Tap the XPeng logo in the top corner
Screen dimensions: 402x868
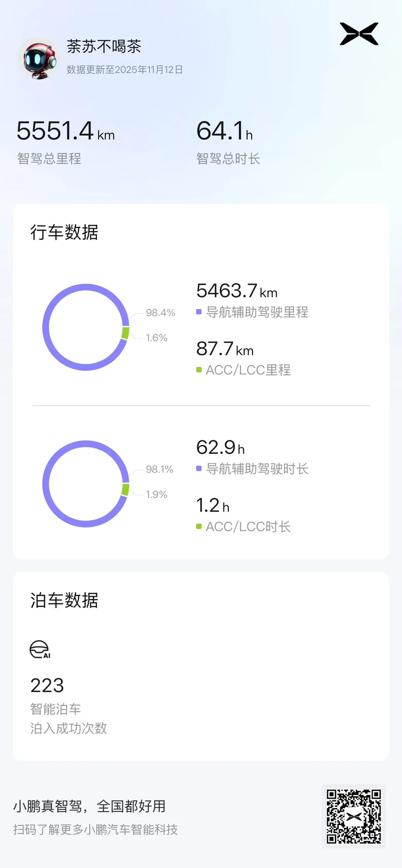[x=359, y=34]
